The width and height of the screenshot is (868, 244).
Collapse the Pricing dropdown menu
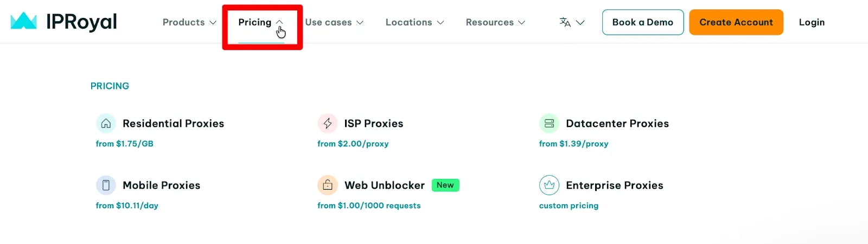tap(261, 22)
